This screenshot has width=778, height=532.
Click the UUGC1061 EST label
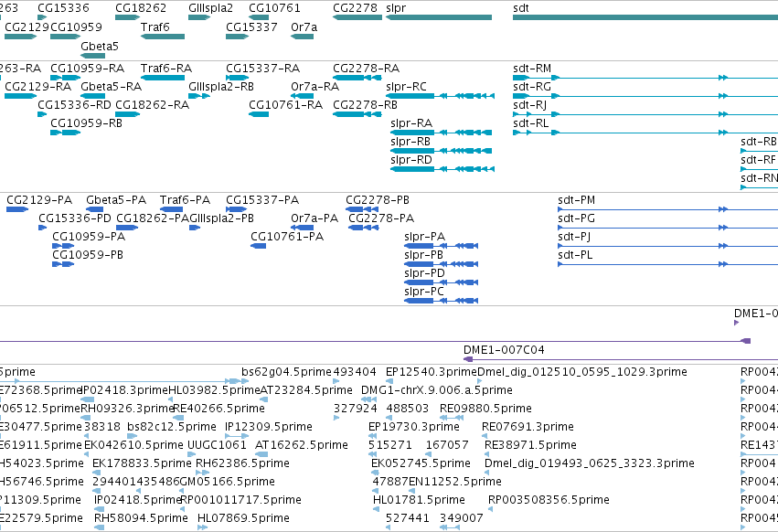pos(217,444)
